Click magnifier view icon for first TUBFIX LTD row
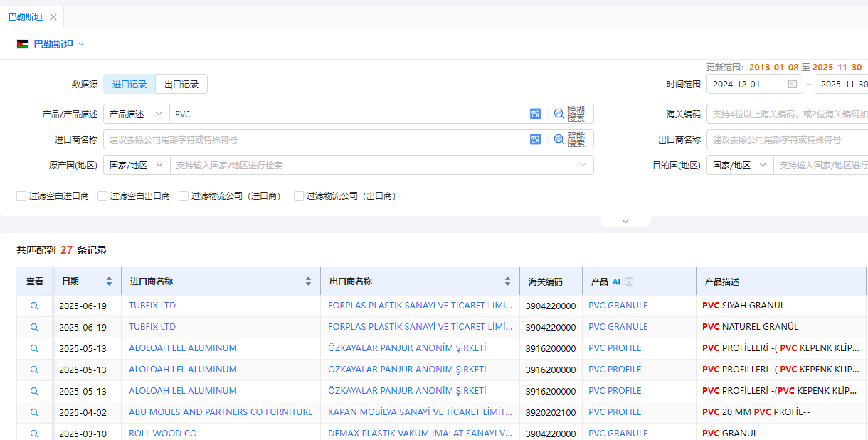868x440 pixels. (x=34, y=306)
